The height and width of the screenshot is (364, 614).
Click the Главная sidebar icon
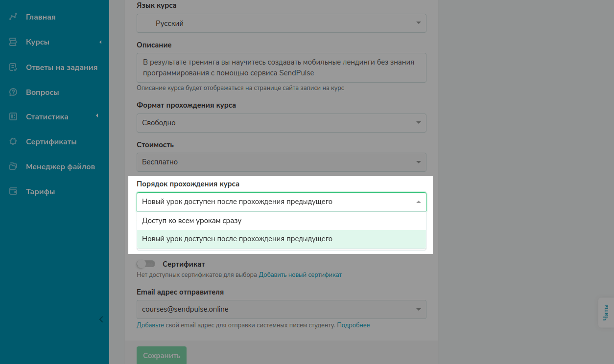(13, 17)
